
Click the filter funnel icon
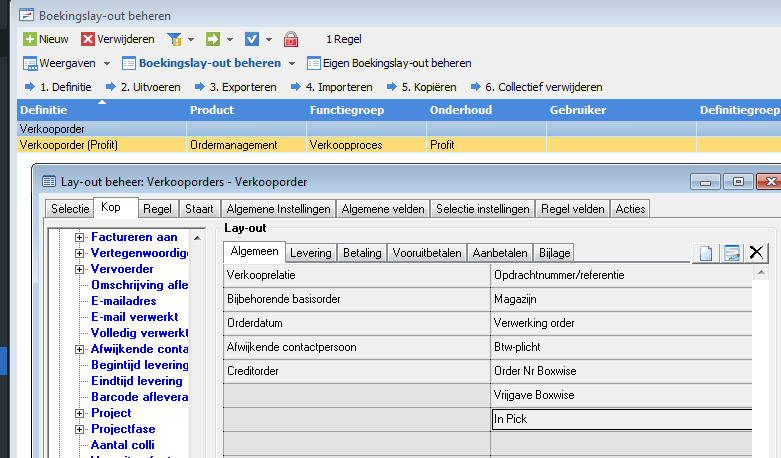click(174, 39)
